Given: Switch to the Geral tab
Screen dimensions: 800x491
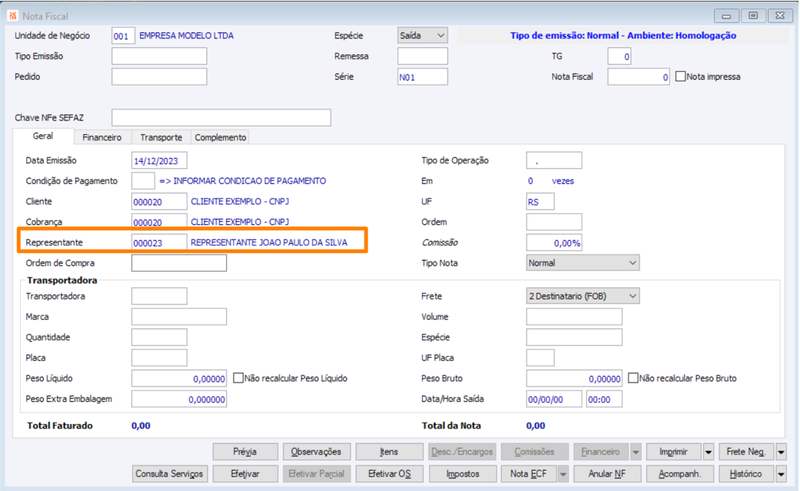Looking at the screenshot, I should point(43,136).
